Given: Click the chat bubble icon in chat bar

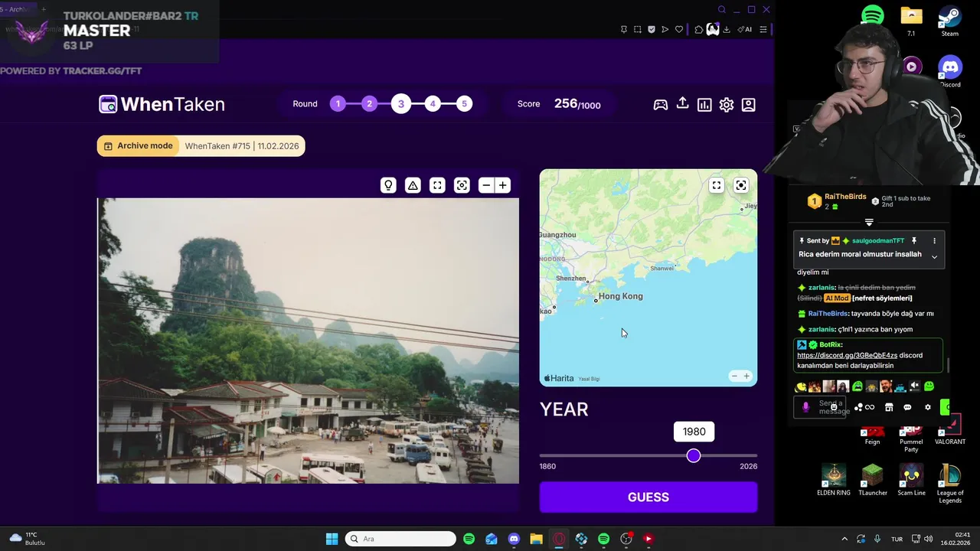Looking at the screenshot, I should click(x=907, y=407).
